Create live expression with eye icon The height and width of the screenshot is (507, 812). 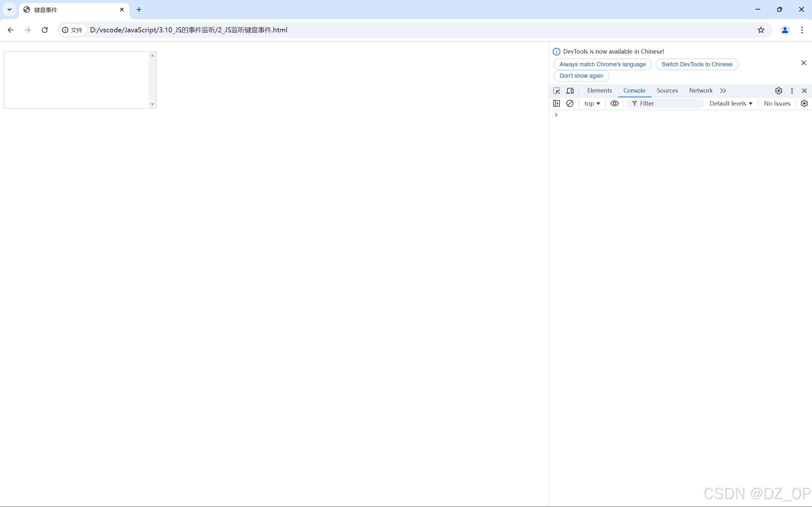pyautogui.click(x=614, y=103)
